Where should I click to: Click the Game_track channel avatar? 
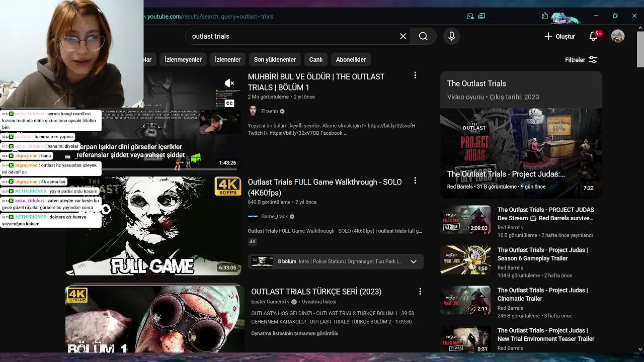[x=253, y=216]
